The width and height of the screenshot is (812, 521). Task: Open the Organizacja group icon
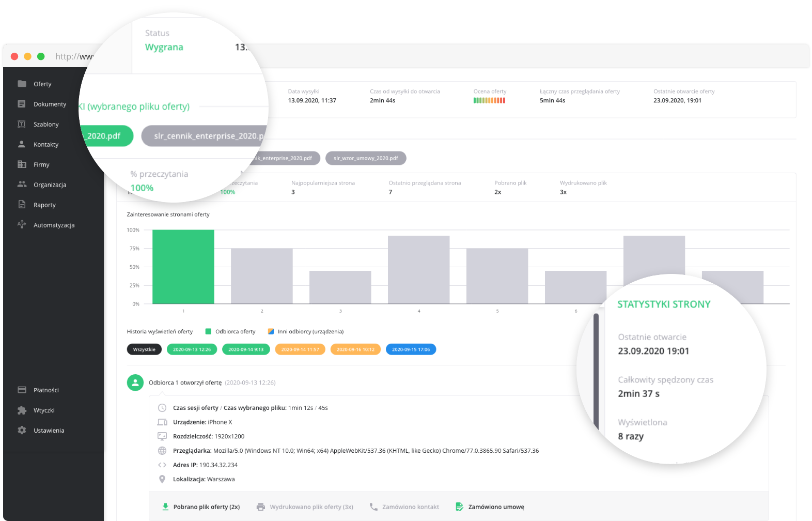pyautogui.click(x=22, y=185)
